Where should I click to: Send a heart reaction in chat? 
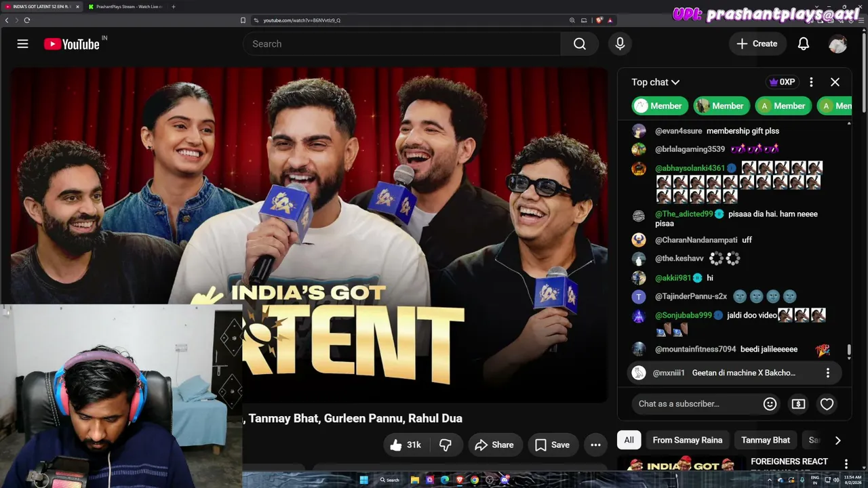click(827, 404)
